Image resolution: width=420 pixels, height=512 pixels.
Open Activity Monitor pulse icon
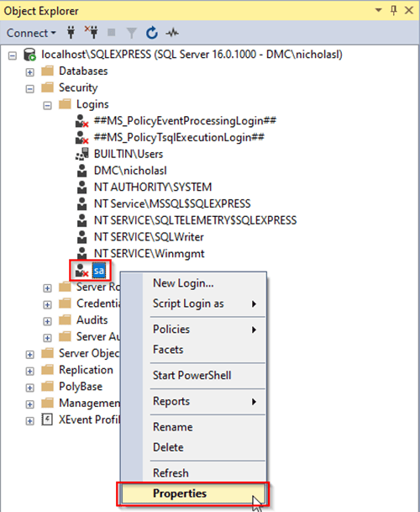coord(172,33)
